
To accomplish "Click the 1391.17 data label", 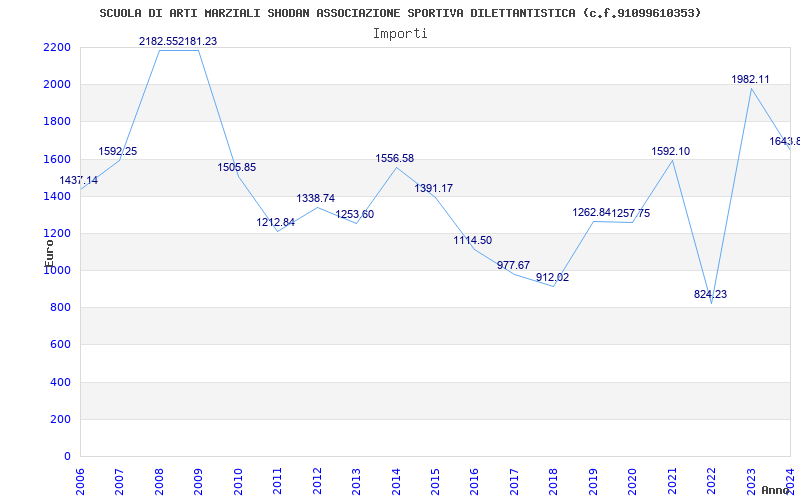I will click(x=434, y=188).
